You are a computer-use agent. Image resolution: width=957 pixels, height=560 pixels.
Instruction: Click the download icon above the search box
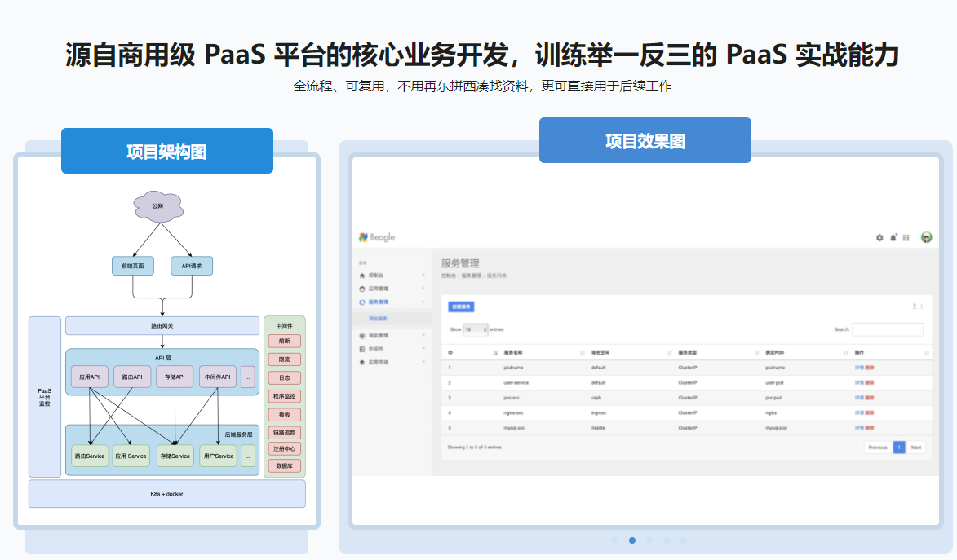(x=915, y=306)
